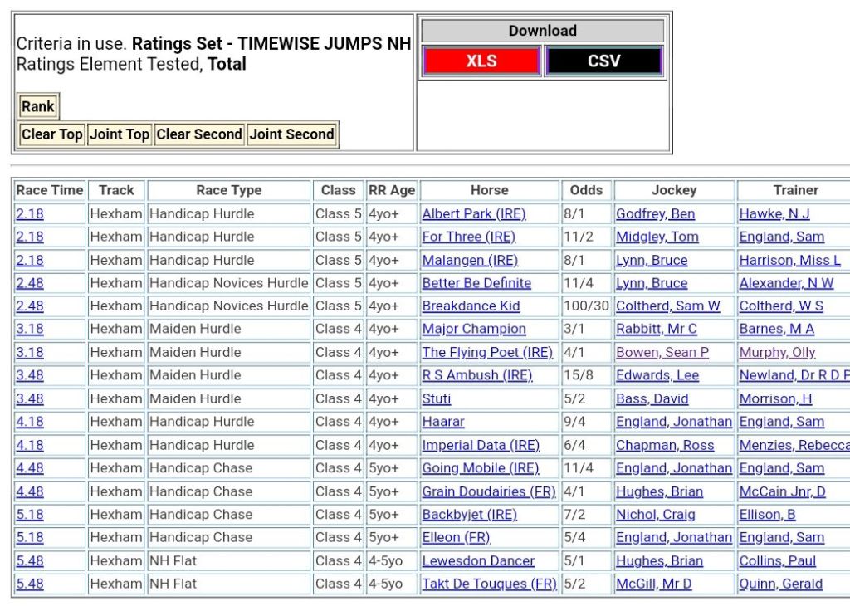Select the Clear Second filter
This screenshot has height=616, width=850.
pos(199,134)
